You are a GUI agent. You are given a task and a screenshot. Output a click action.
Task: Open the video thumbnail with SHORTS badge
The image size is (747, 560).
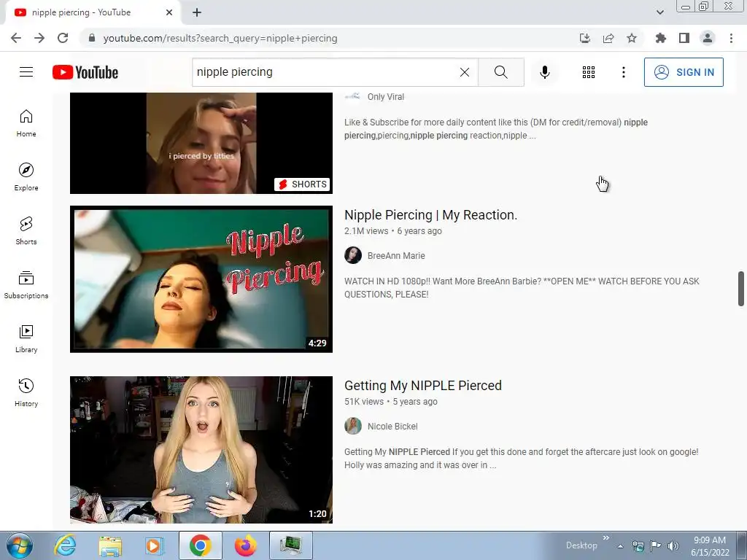pos(201,143)
